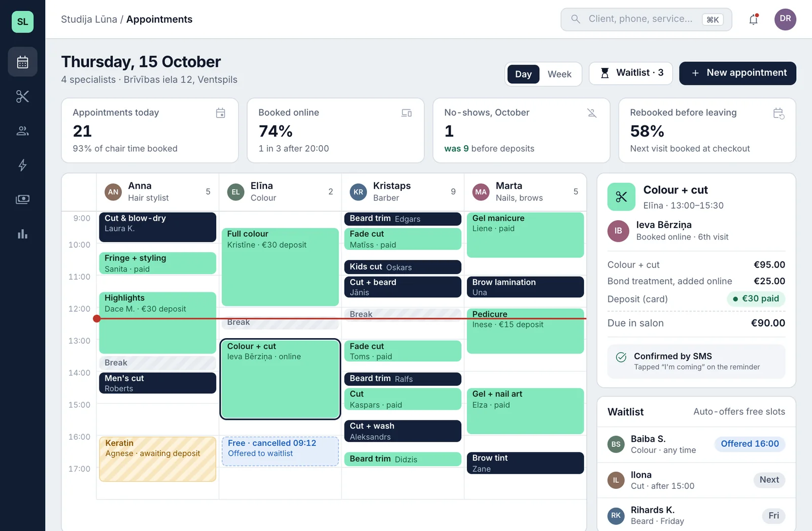Click the Confirmed by SMS notice
Image resolution: width=812 pixels, height=531 pixels.
tap(696, 361)
